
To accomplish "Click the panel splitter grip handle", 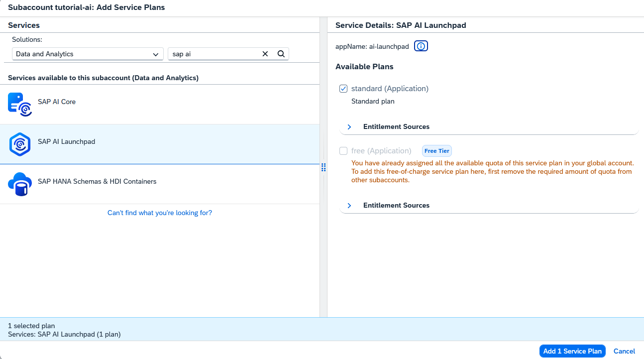I will 323,167.
